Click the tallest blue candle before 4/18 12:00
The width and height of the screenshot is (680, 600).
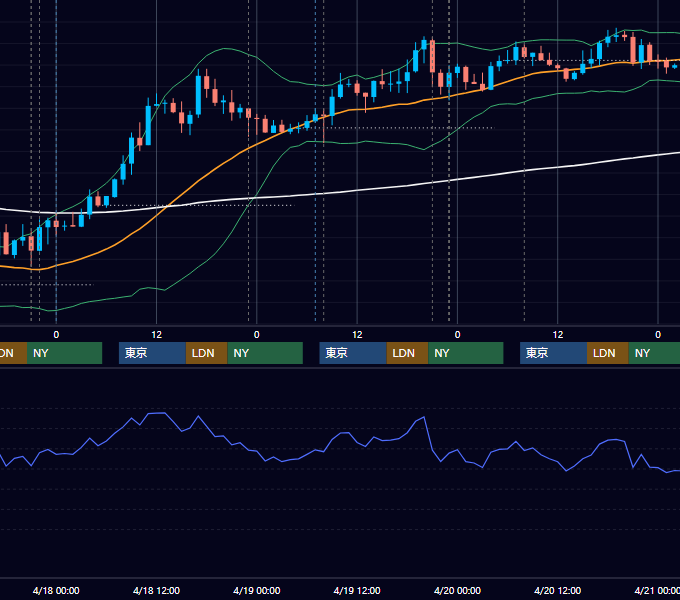(x=148, y=125)
